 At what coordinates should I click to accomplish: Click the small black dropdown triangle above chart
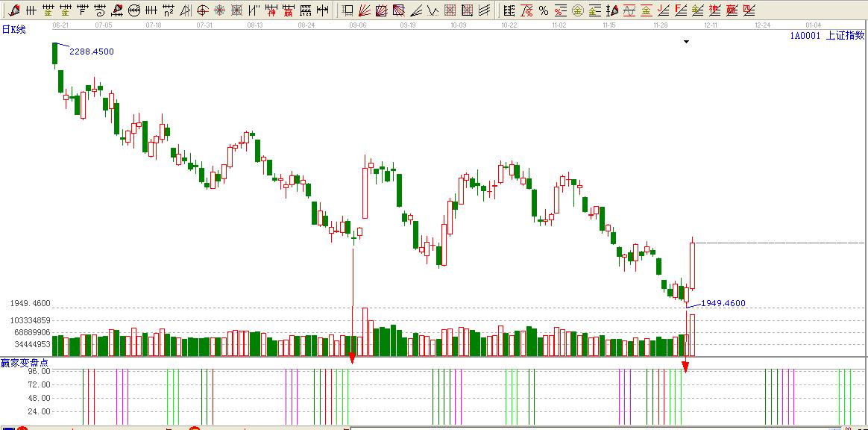coord(686,43)
